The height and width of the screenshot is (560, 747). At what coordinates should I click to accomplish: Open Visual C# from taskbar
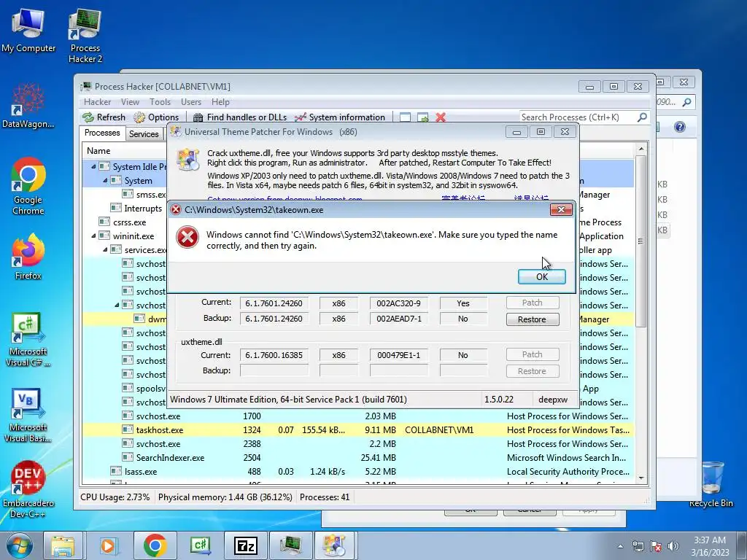[200, 545]
